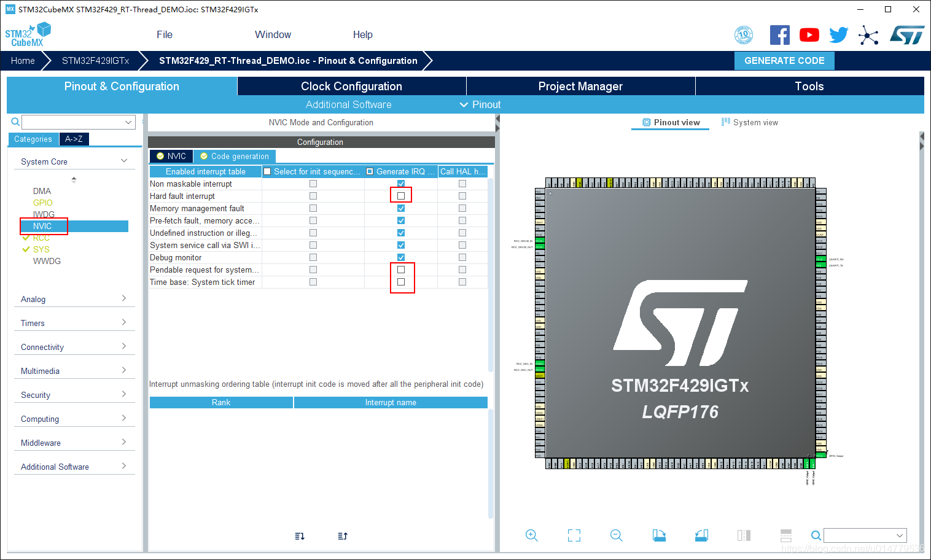Click the interrupt table vertical scrollbar
931x560 pixels.
tap(491, 274)
